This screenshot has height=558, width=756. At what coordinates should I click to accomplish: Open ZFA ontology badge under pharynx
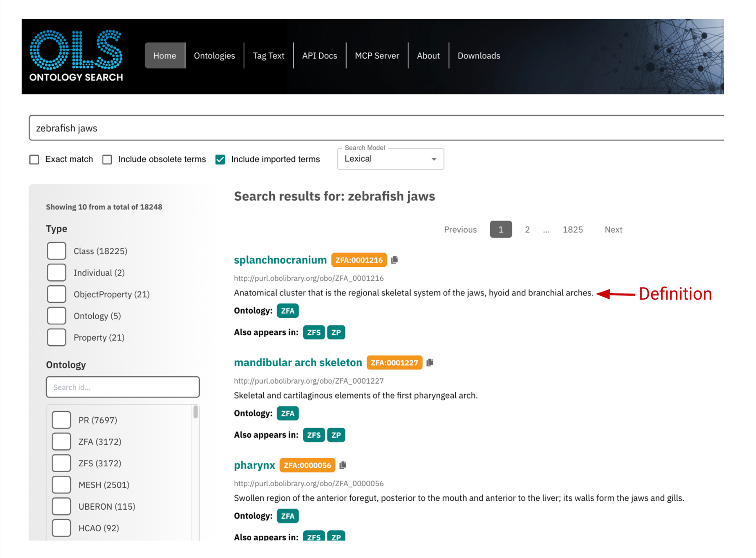[288, 516]
